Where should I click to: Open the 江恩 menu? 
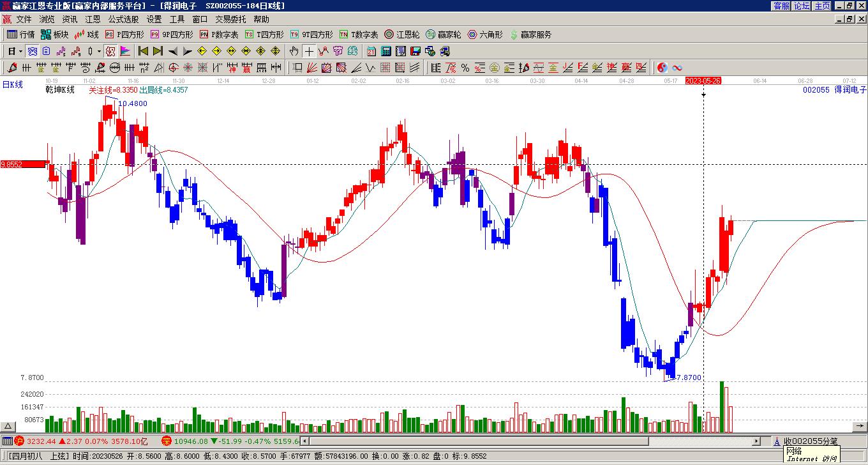(93, 19)
